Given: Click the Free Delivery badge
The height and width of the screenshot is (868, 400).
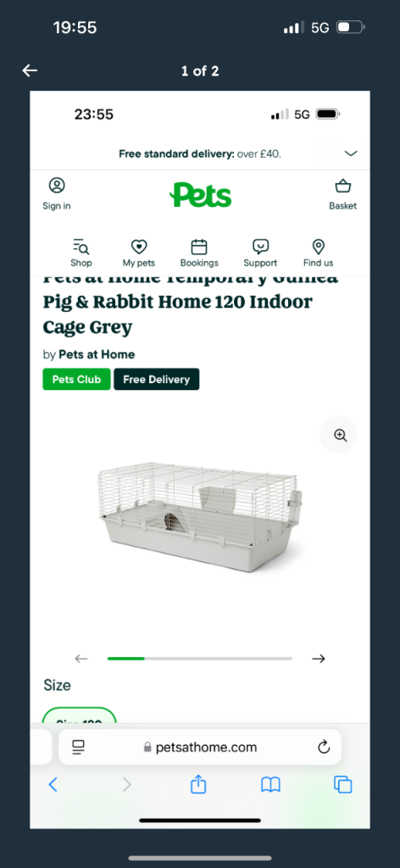Looking at the screenshot, I should 157,379.
